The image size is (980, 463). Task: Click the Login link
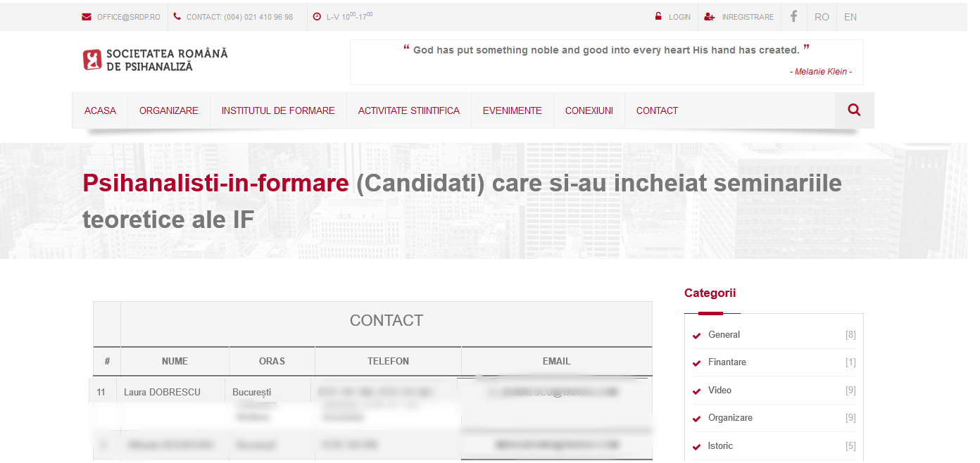click(679, 17)
